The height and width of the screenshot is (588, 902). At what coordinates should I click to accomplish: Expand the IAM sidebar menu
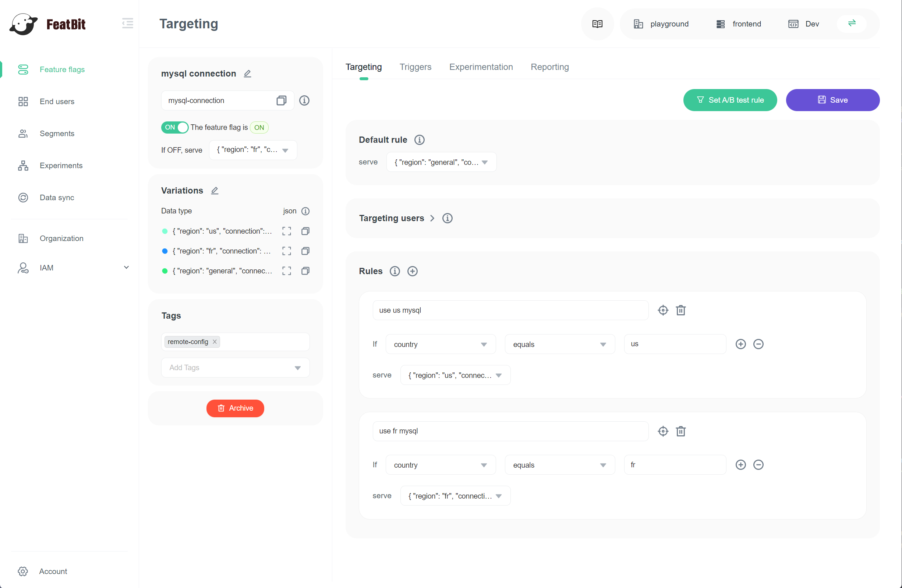click(x=126, y=268)
